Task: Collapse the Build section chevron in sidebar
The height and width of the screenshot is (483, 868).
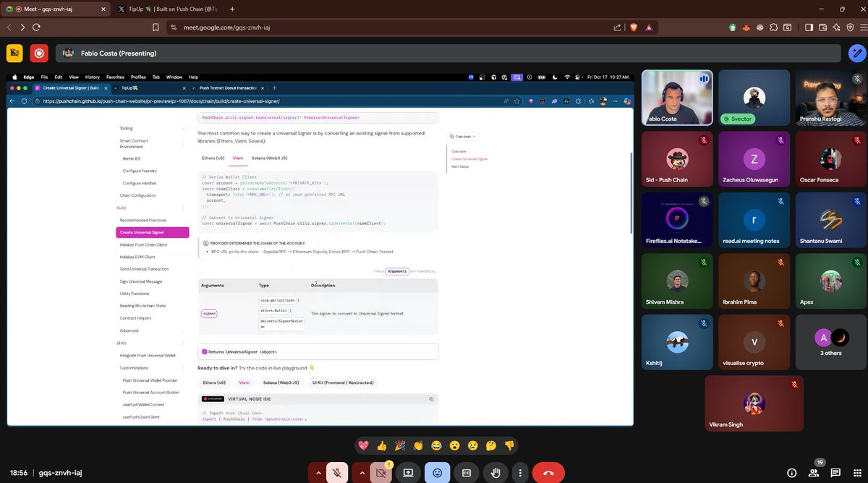Action: pos(184,208)
